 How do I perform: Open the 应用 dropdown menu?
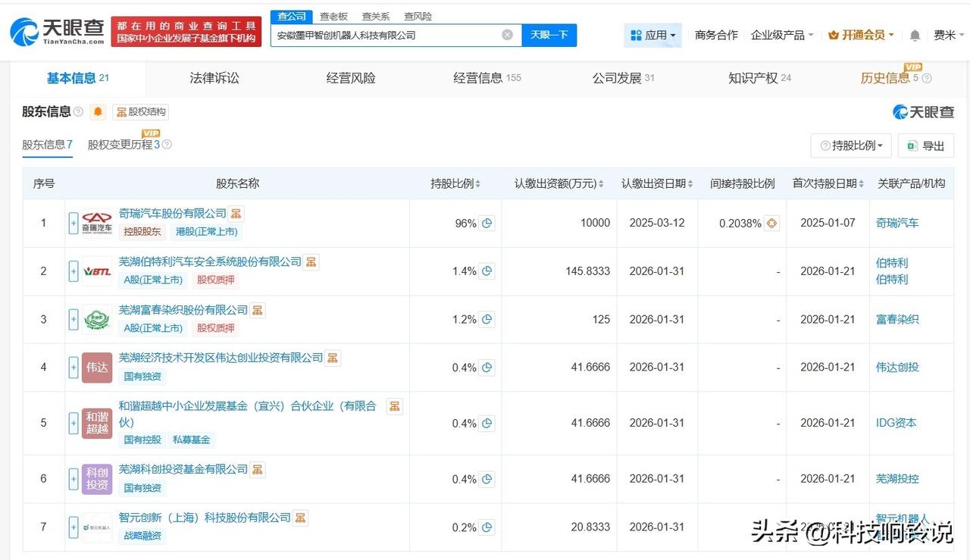pos(652,35)
